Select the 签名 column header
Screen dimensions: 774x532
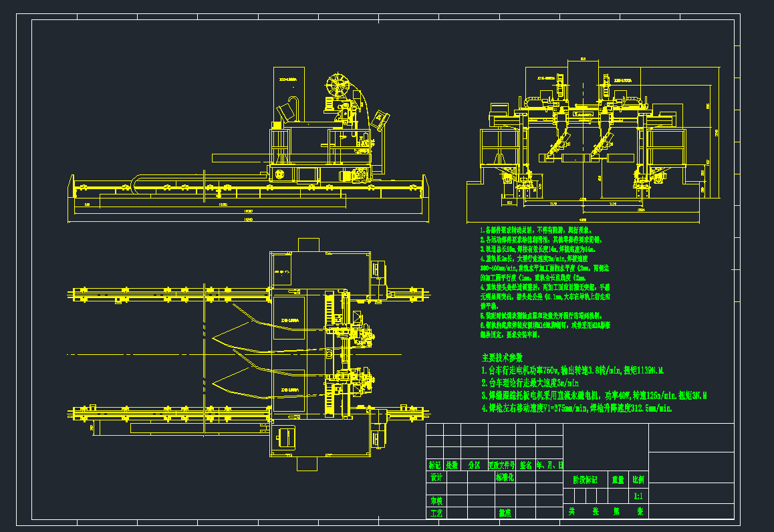pos(525,465)
